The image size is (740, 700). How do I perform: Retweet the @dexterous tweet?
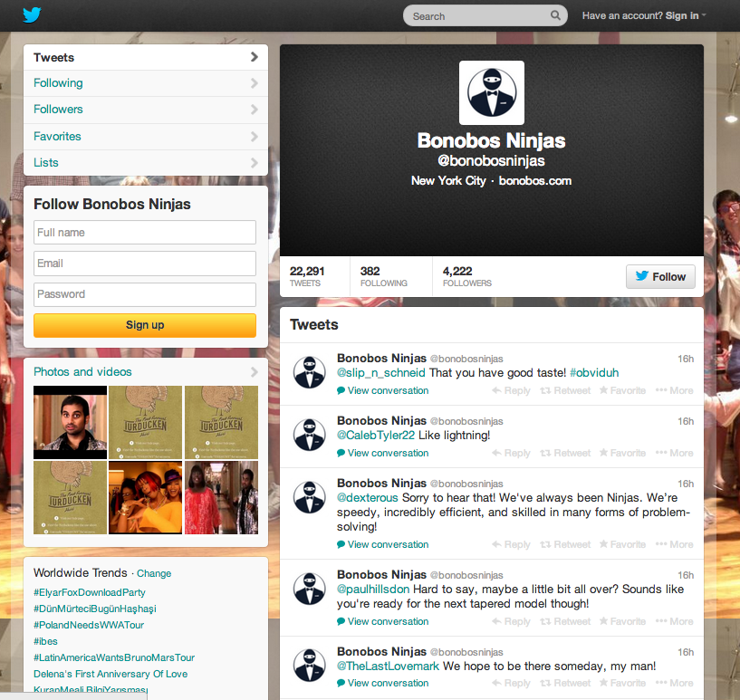pyautogui.click(x=565, y=544)
